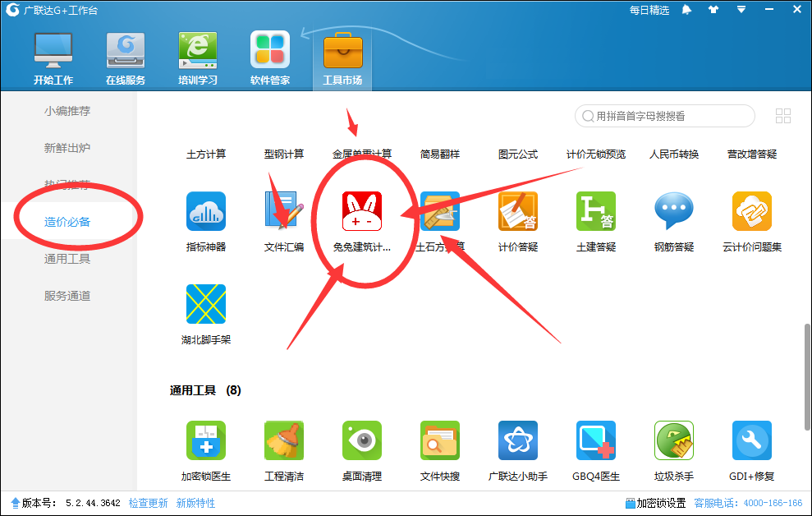
Task: Open the title bar dropdown arrow menu
Action: click(741, 9)
